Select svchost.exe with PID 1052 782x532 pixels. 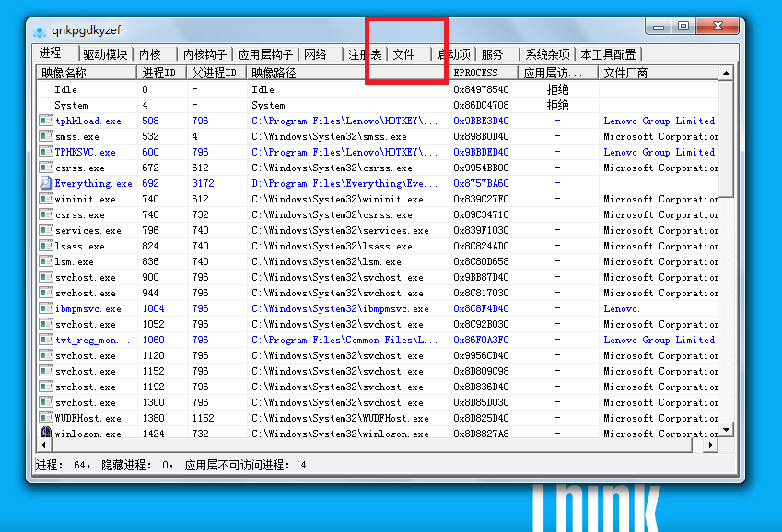(x=378, y=324)
